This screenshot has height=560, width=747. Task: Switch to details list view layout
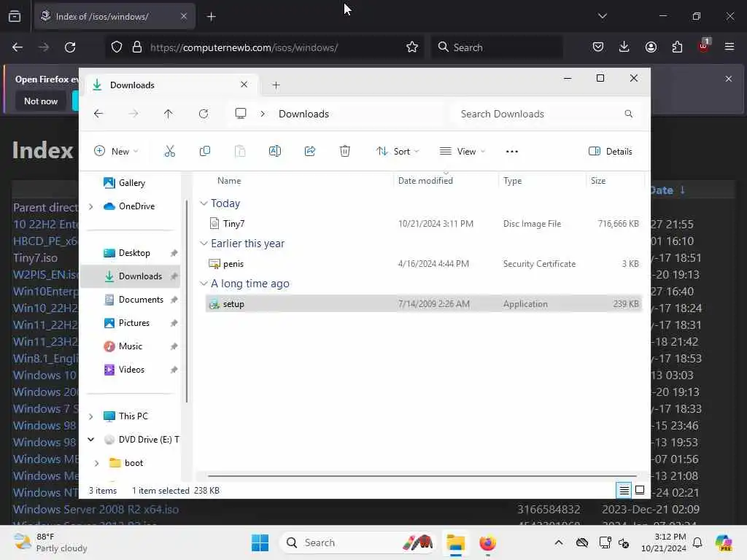pos(624,490)
